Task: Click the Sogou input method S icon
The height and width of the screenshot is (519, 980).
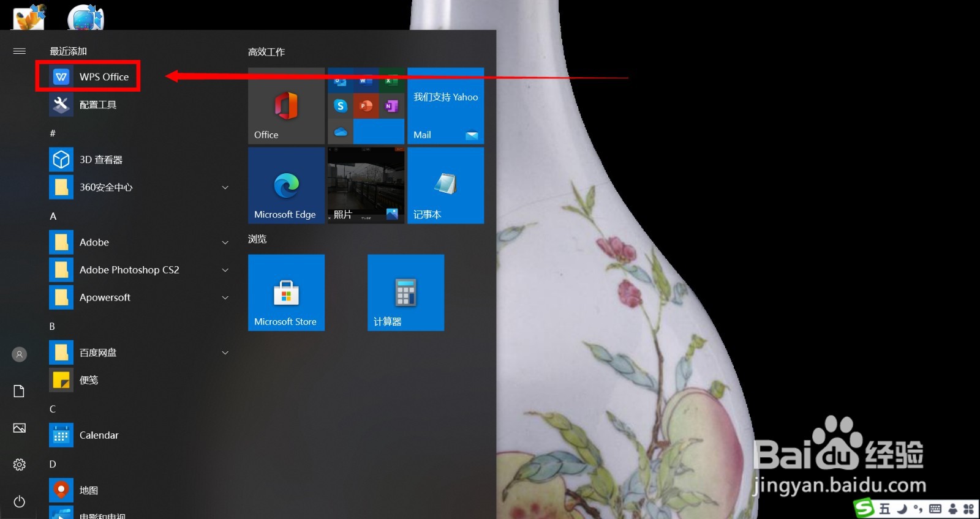Action: [864, 508]
